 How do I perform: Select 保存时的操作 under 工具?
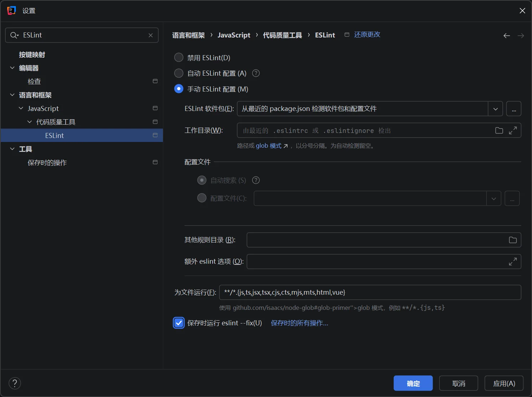click(47, 163)
